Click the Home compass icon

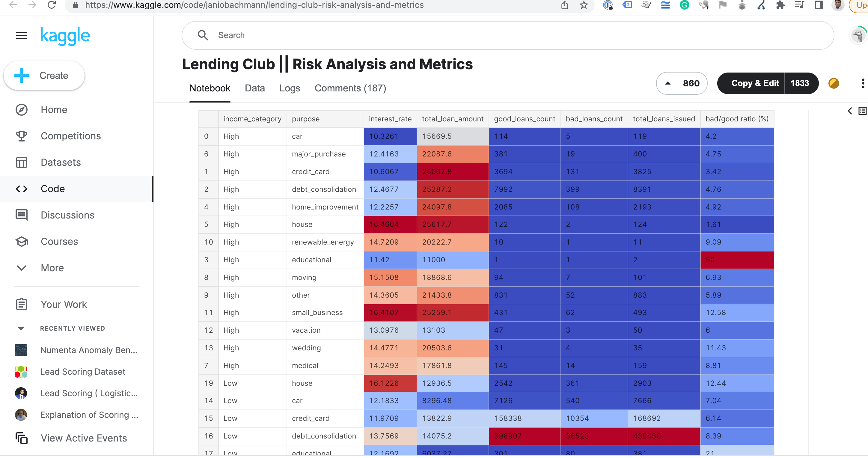22,109
